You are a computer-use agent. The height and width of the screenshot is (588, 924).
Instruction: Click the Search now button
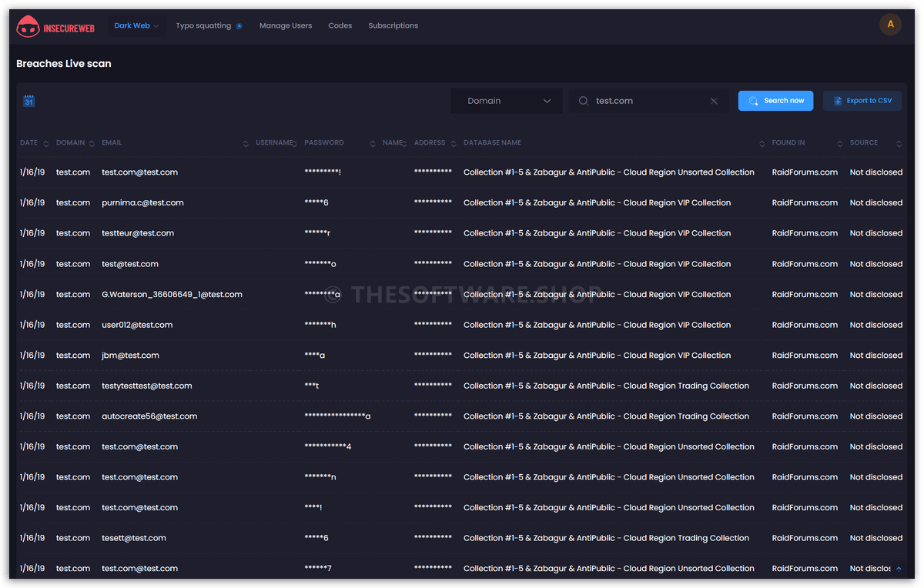tap(775, 101)
